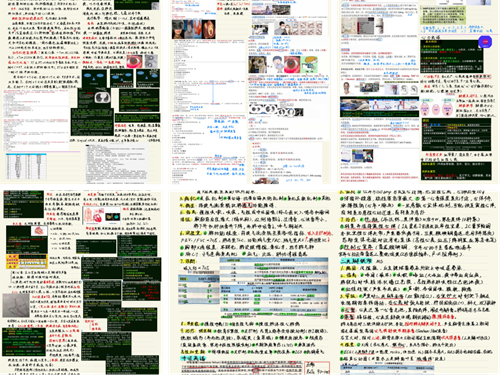
Task: Open the red eye photo in first note page
Action: [x=134, y=62]
